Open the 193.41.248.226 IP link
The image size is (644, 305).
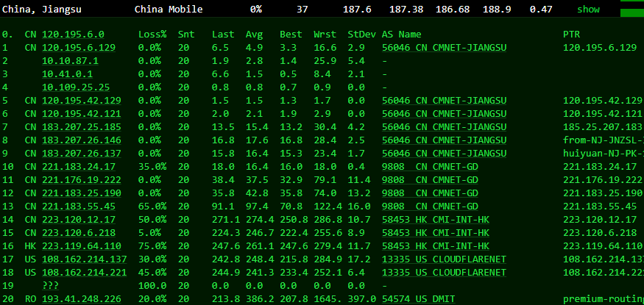tap(81, 299)
